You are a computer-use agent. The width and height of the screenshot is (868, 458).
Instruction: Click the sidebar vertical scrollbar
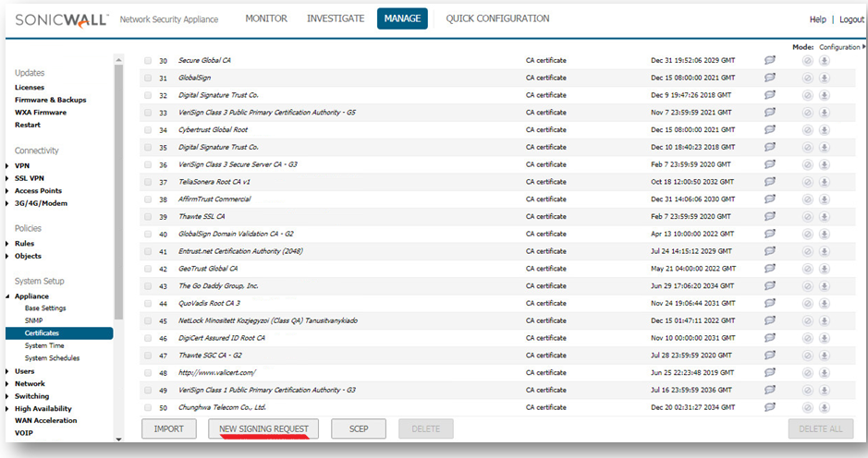point(117,185)
